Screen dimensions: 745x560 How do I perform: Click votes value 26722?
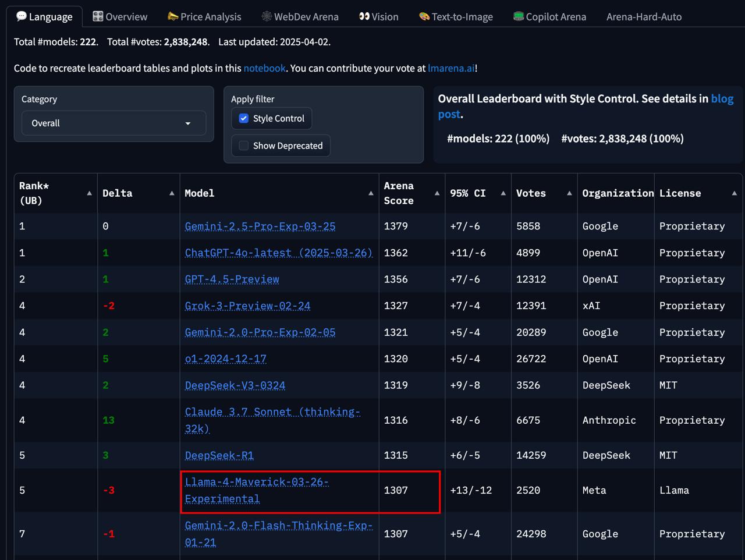point(531,359)
